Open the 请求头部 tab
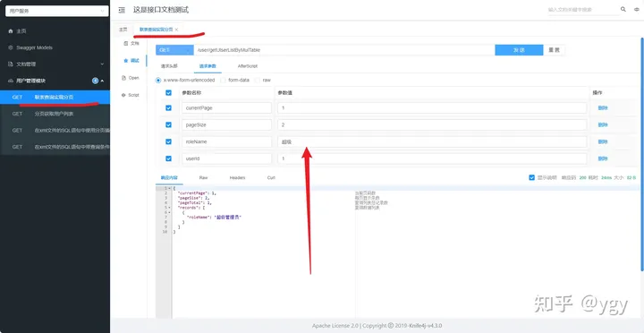644x333 pixels. point(169,66)
